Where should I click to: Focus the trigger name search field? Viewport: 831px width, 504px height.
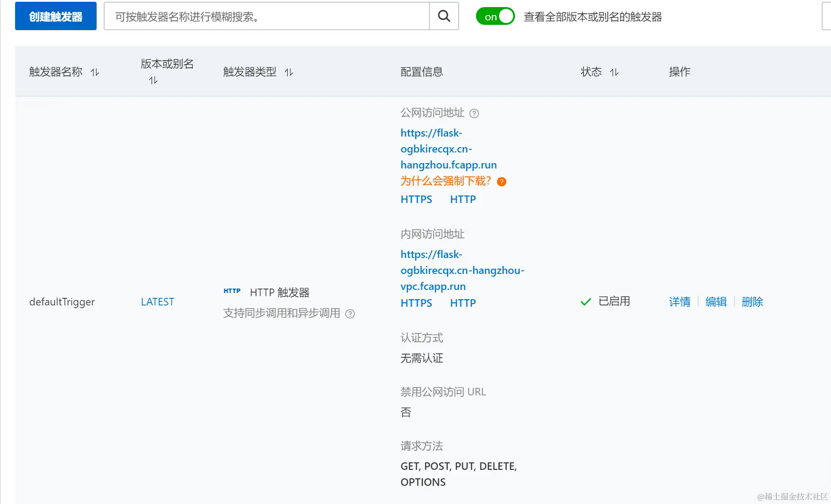[267, 16]
